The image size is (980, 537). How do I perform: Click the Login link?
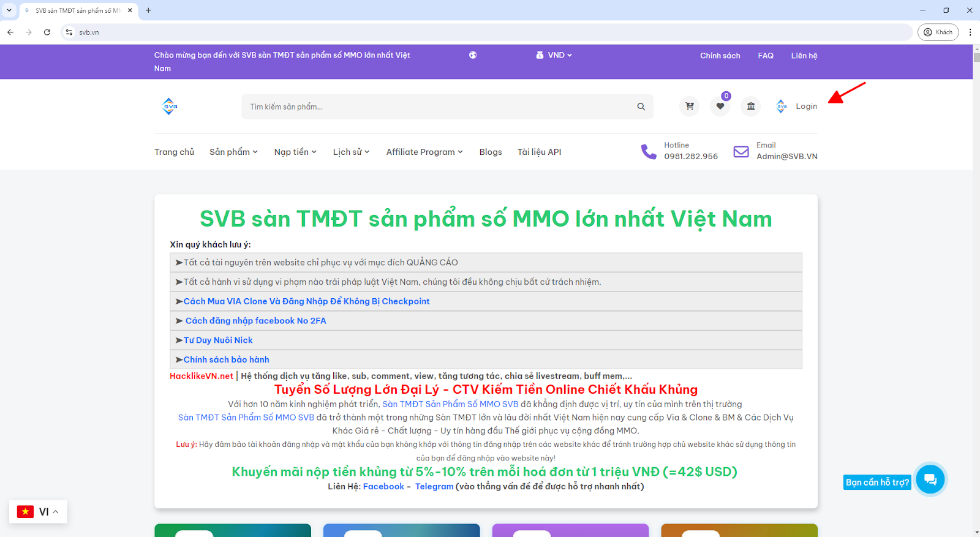[x=807, y=107]
